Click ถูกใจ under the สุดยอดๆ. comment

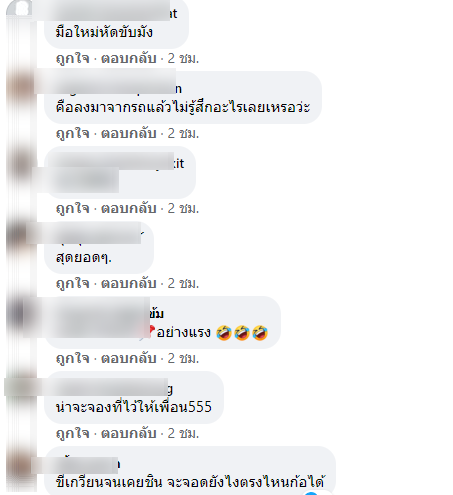coord(72,283)
